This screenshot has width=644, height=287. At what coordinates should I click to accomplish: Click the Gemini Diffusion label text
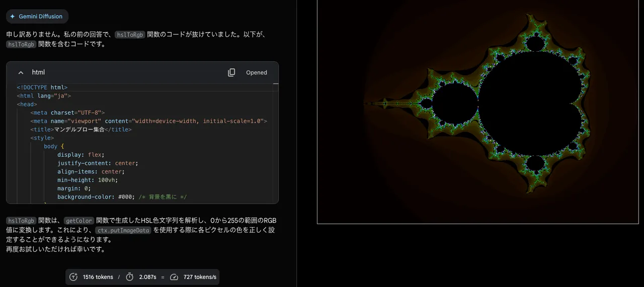(x=40, y=17)
